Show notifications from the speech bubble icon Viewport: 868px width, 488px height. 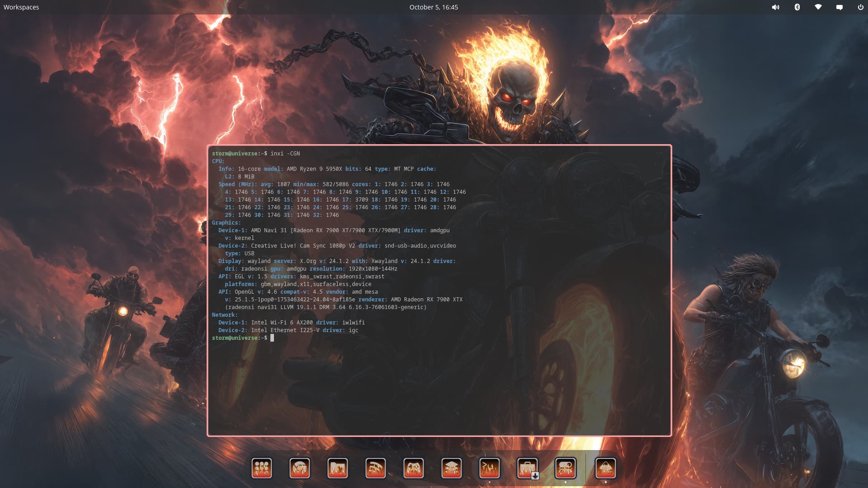point(840,7)
